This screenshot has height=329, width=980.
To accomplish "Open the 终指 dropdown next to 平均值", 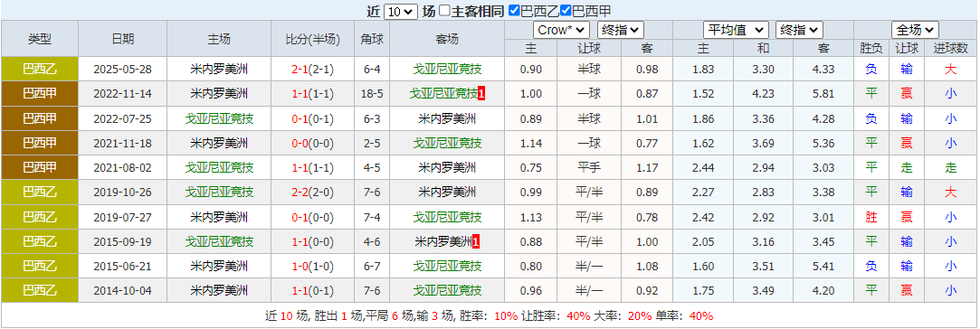I will 799,30.
